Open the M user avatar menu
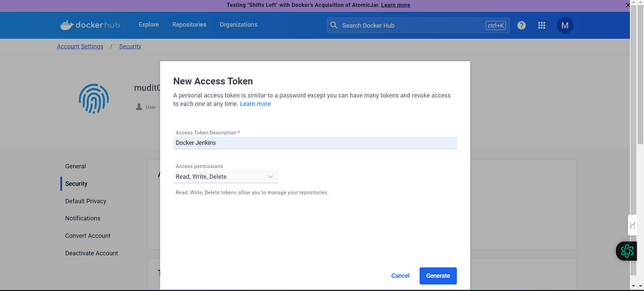The width and height of the screenshot is (644, 291). (565, 25)
